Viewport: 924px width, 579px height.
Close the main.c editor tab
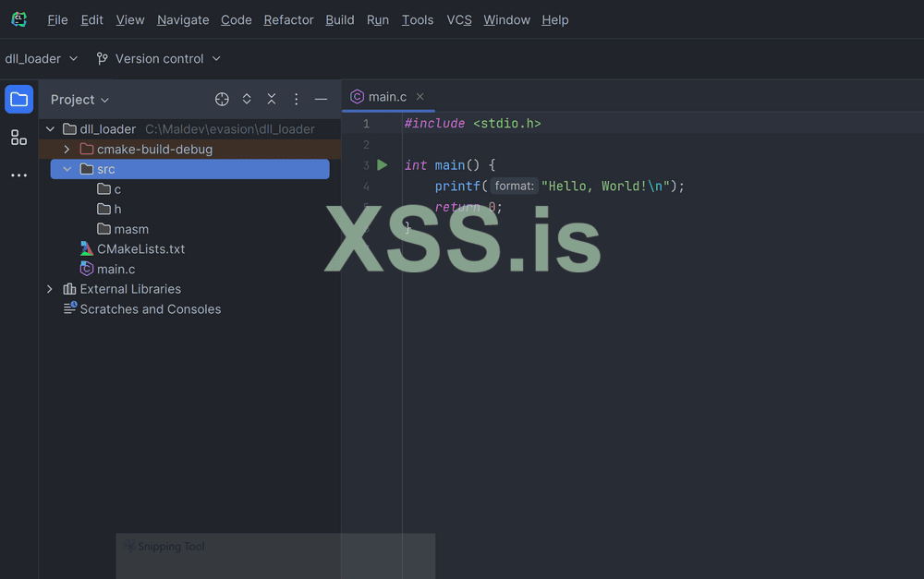[419, 97]
